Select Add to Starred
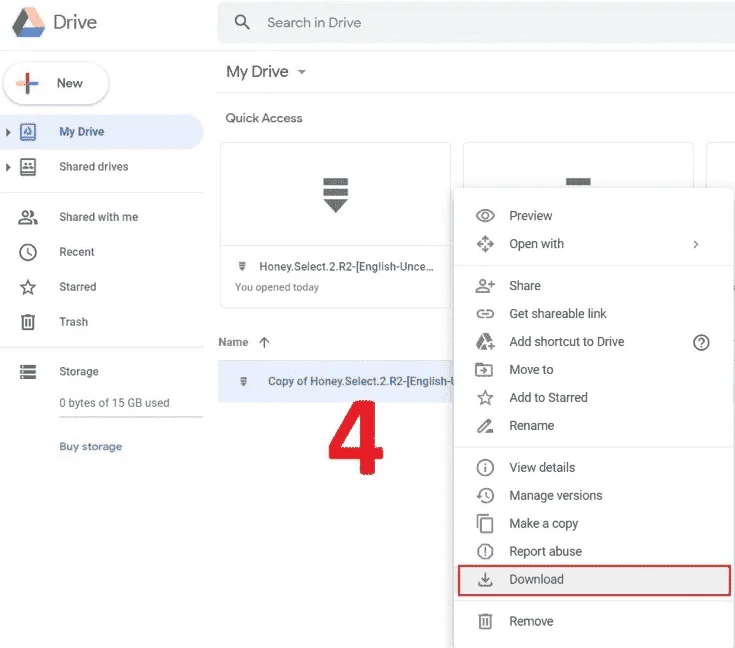The width and height of the screenshot is (735, 648). click(x=593, y=398)
